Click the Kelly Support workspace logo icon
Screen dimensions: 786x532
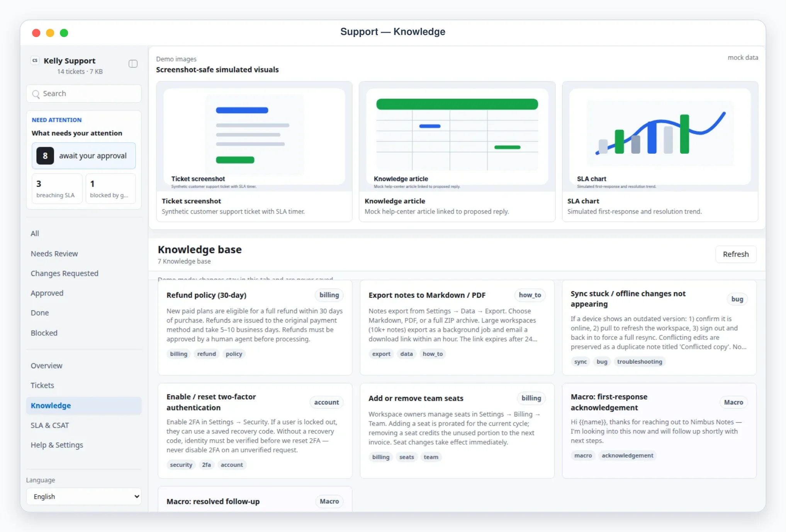tap(35, 60)
